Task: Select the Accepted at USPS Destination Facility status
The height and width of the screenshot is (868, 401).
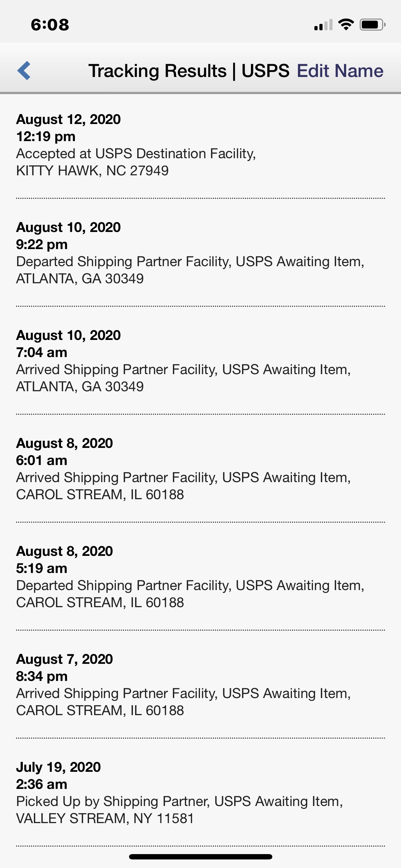Action: click(x=136, y=154)
